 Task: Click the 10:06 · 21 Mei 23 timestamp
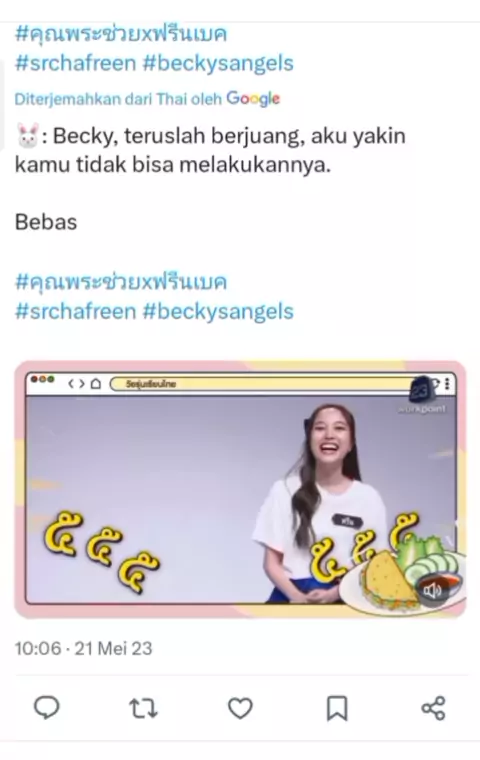pyautogui.click(x=83, y=648)
